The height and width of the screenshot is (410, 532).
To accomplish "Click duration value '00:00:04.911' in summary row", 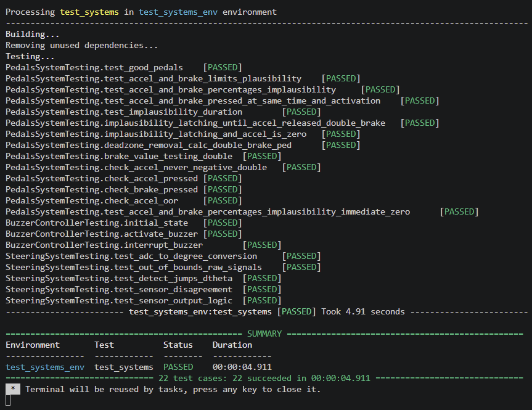I will pyautogui.click(x=242, y=367).
